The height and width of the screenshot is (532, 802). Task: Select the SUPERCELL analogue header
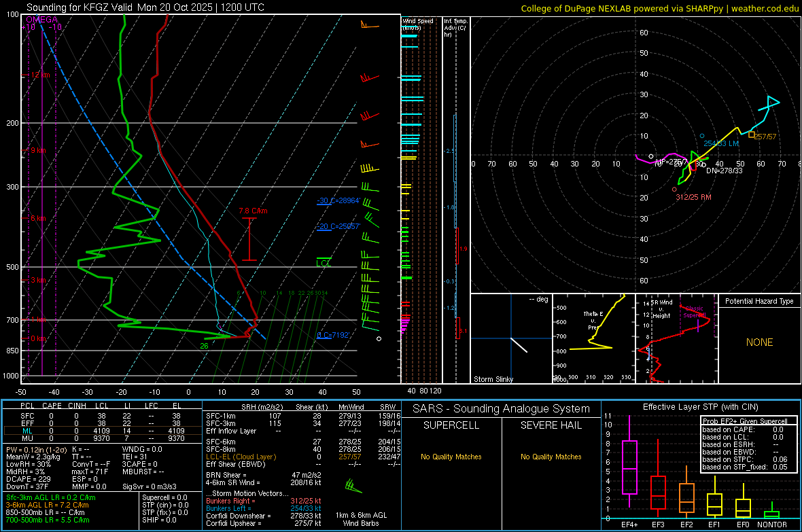[x=451, y=425]
